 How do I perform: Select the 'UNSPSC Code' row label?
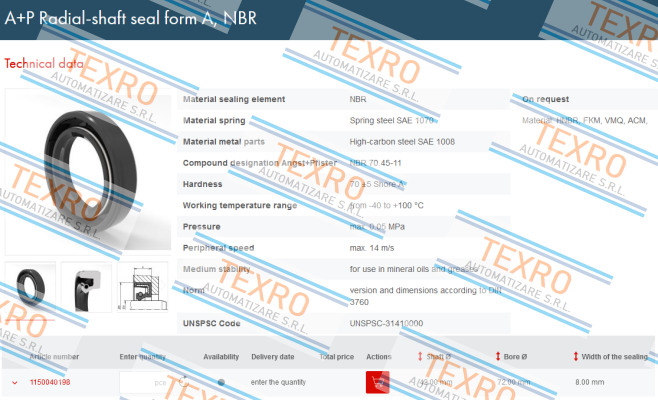pos(212,324)
